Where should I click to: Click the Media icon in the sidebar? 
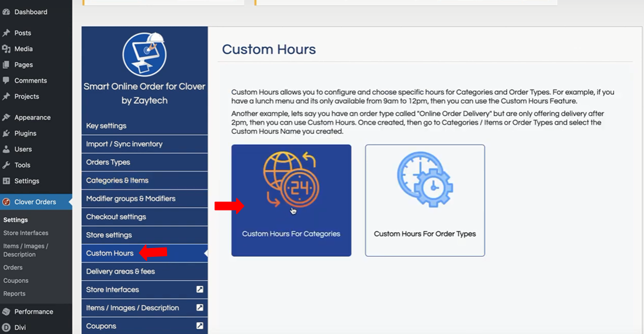click(x=6, y=49)
